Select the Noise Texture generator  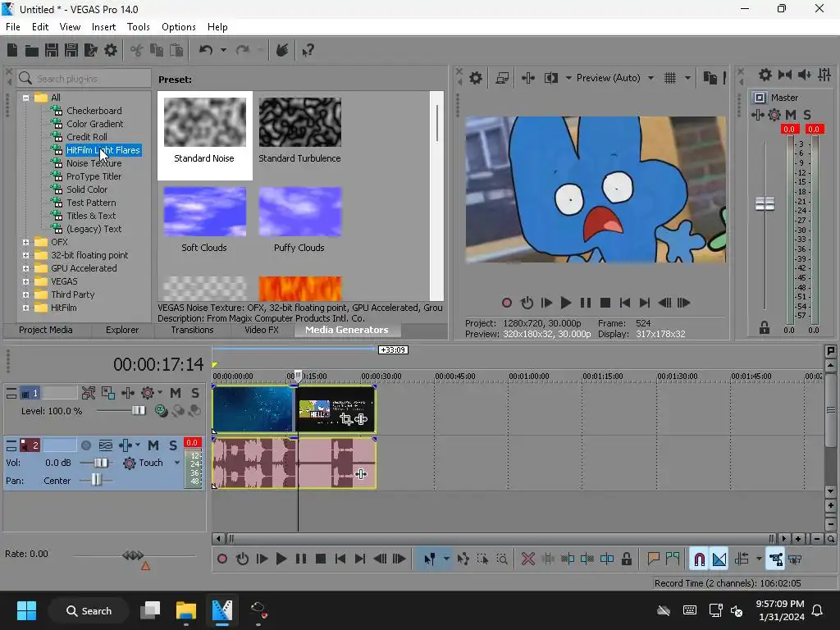(x=94, y=163)
